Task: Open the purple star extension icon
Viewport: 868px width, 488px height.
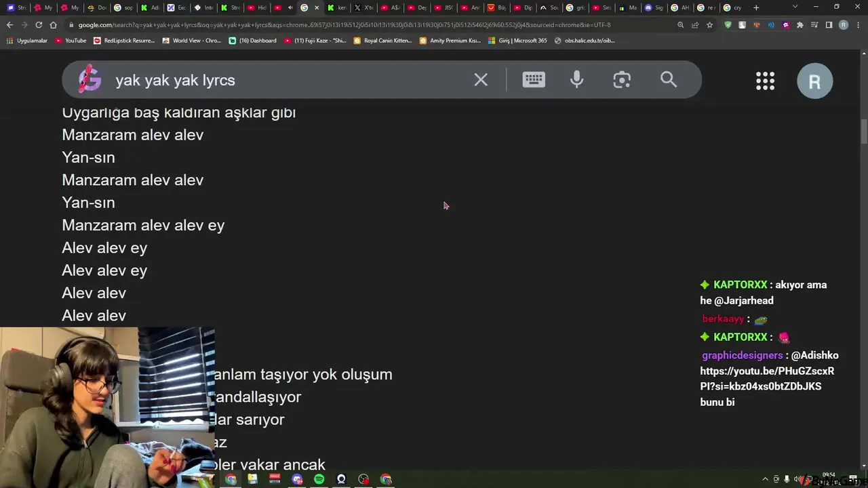Action: tap(786, 25)
